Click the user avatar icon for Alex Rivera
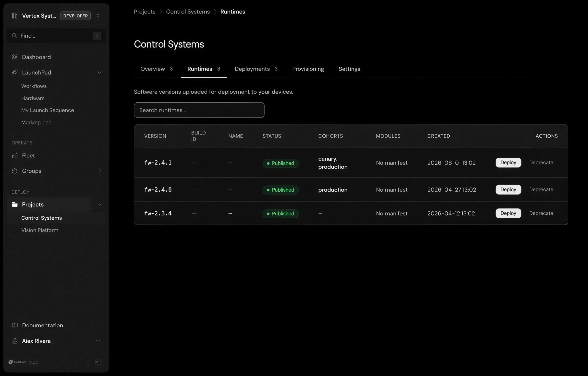 click(15, 341)
